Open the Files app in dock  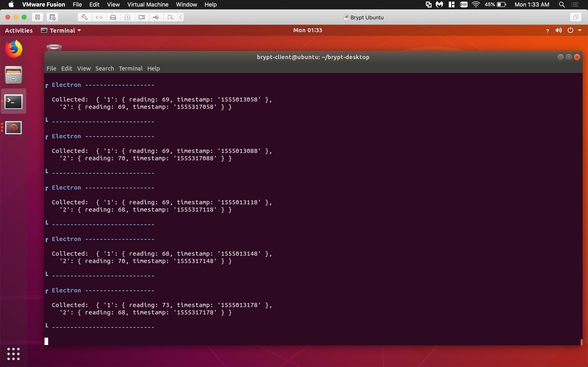click(x=14, y=75)
